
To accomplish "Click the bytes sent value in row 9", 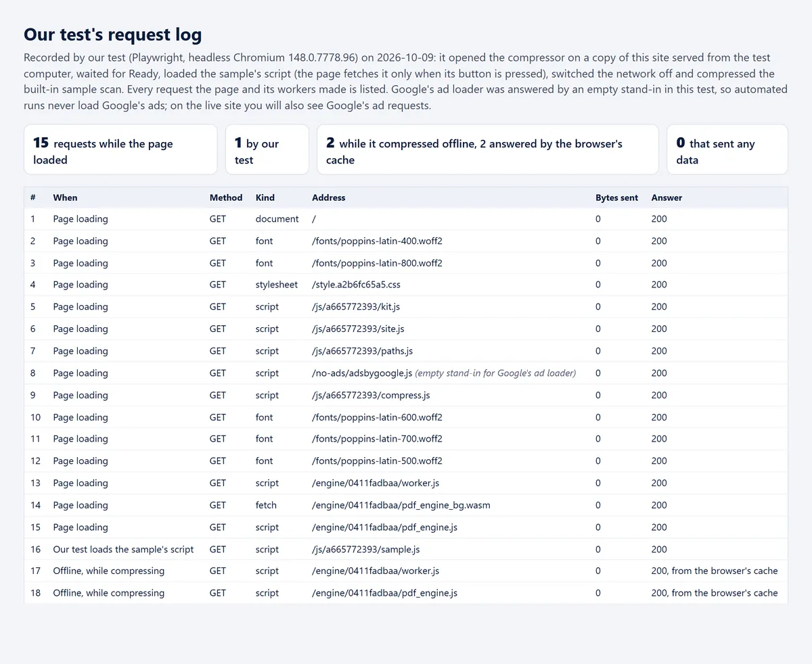I will 598,395.
